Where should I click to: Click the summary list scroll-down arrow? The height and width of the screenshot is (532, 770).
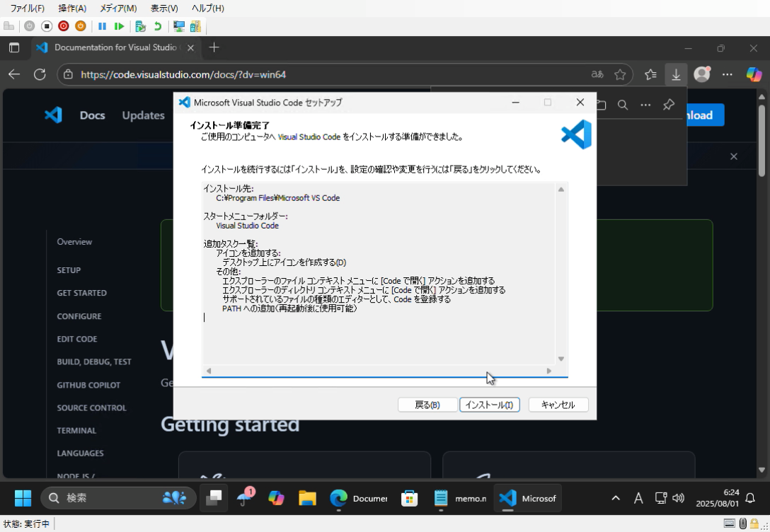[x=561, y=359]
